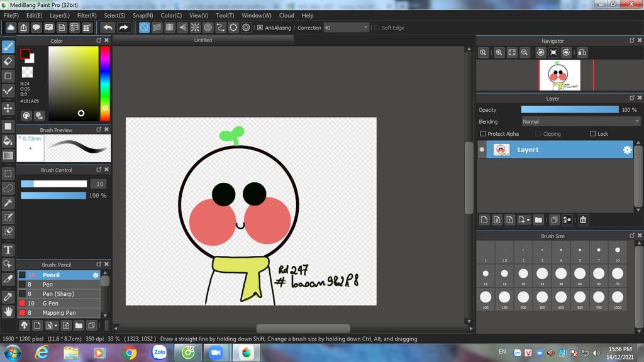644x362 pixels.
Task: Zoom in using the Navigator
Action: 499,53
